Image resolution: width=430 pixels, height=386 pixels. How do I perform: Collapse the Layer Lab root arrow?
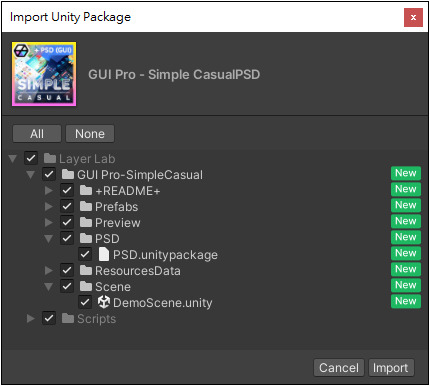pyautogui.click(x=13, y=159)
